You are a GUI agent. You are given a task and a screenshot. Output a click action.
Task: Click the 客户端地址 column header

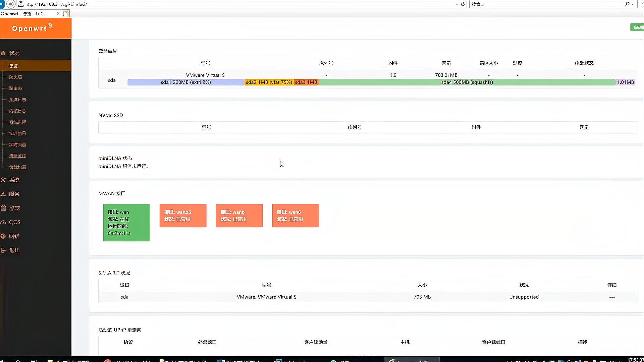click(x=316, y=342)
